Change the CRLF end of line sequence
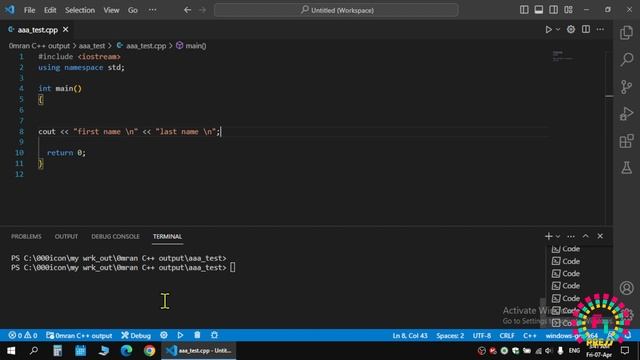The height and width of the screenshot is (360, 640). [x=507, y=336]
